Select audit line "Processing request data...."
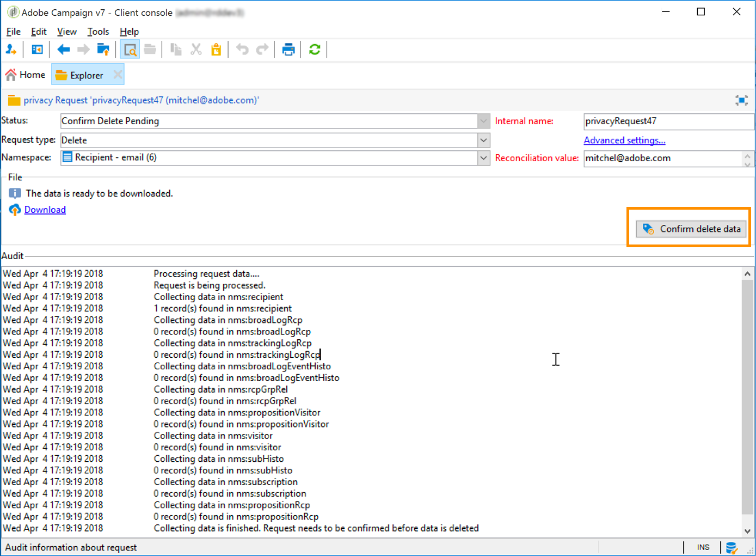 click(x=207, y=274)
